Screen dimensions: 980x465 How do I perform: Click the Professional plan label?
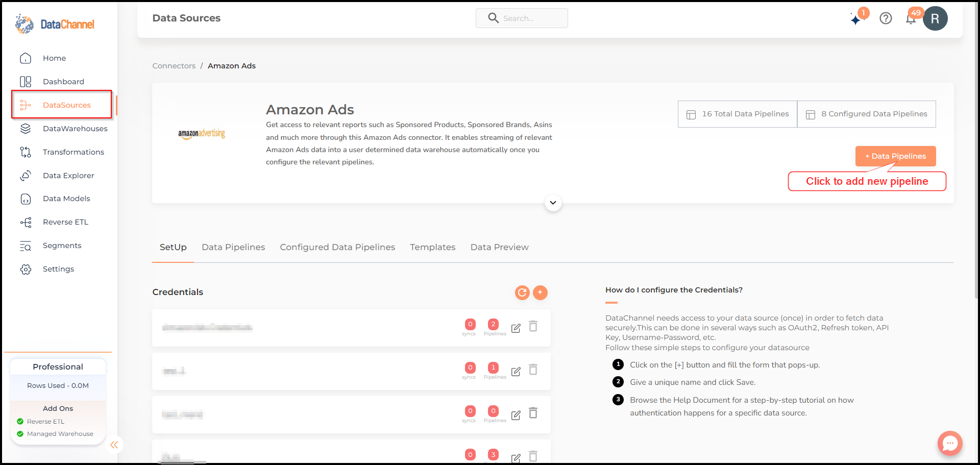(x=58, y=367)
